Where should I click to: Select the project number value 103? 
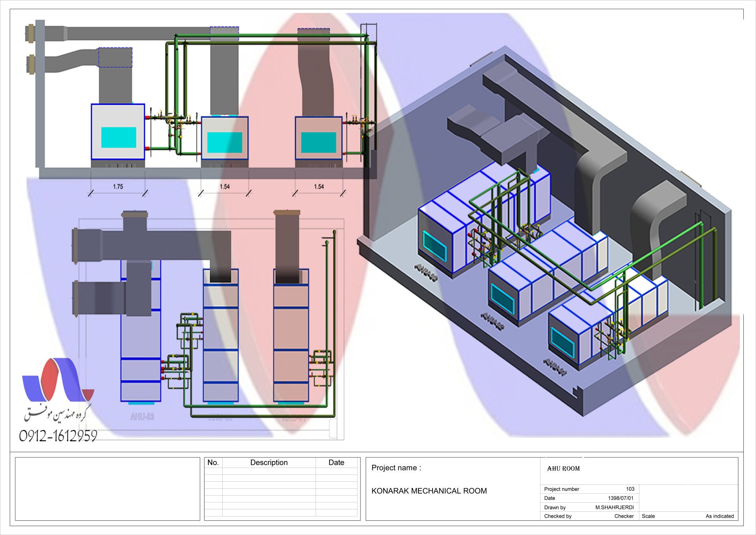[630, 489]
